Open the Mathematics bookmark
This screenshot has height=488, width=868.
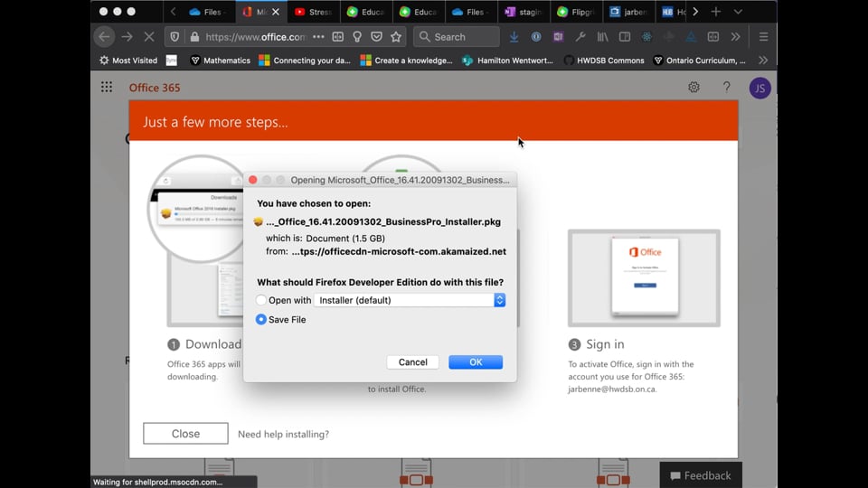click(221, 61)
